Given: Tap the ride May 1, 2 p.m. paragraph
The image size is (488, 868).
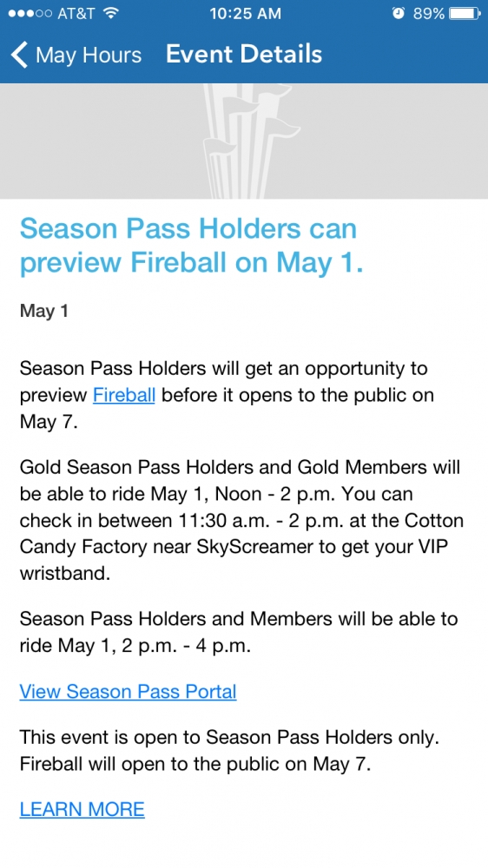Looking at the screenshot, I should 239,632.
